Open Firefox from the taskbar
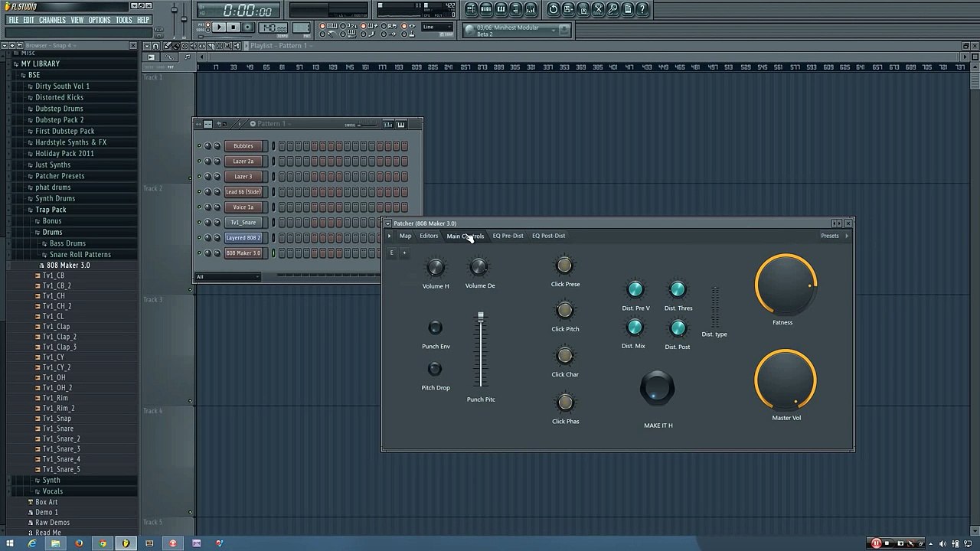The height and width of the screenshot is (551, 980). 79,543
